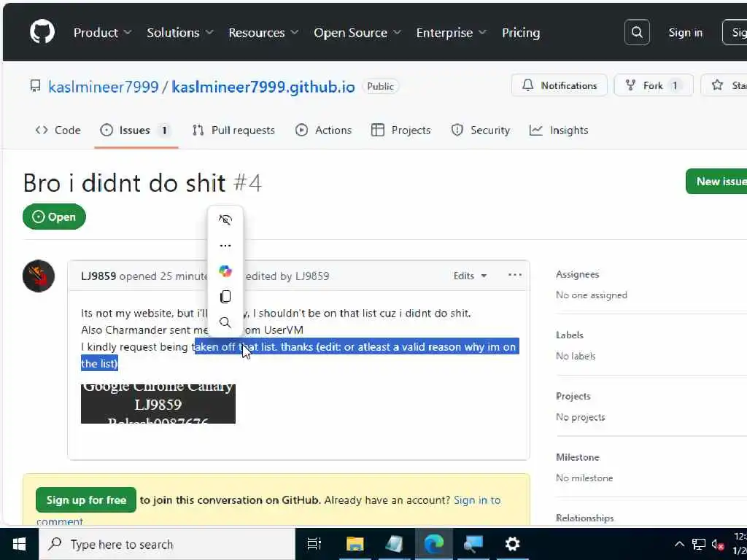747x560 pixels.
Task: Click the Public repository badge
Action: tap(380, 86)
